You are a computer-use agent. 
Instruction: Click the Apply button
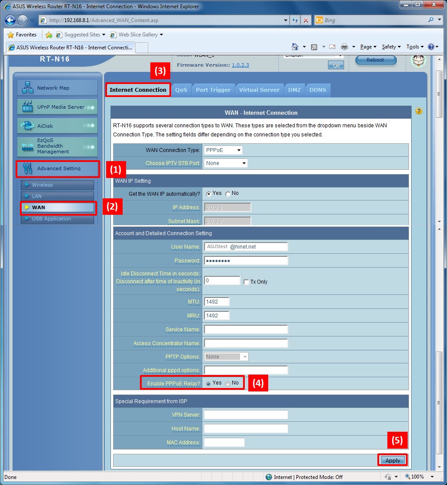pos(393,460)
